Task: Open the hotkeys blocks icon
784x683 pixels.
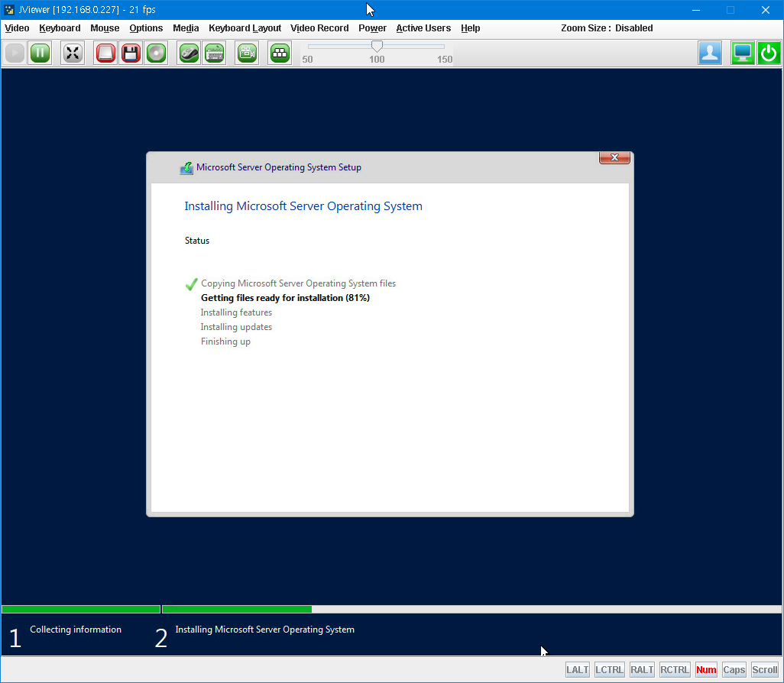Action: pyautogui.click(x=280, y=53)
